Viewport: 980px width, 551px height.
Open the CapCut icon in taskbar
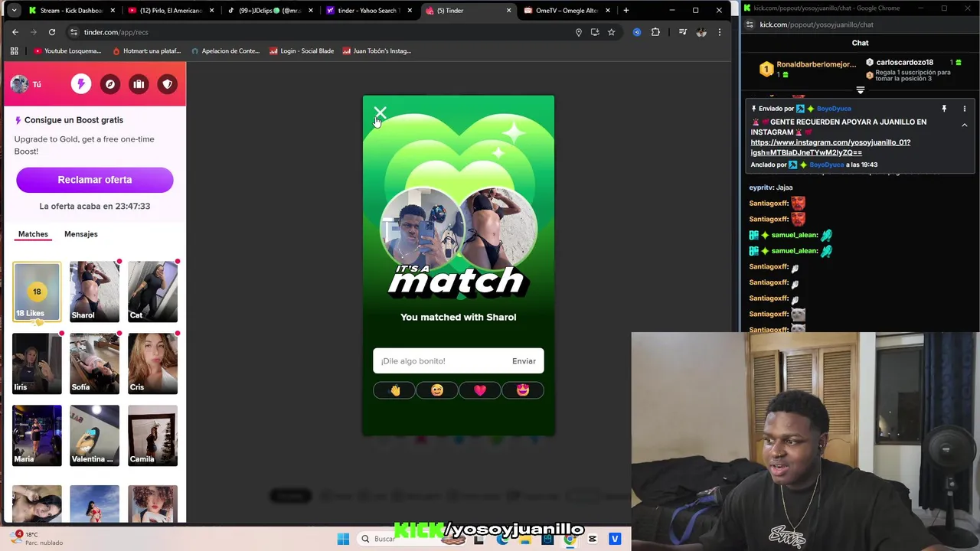click(x=592, y=539)
